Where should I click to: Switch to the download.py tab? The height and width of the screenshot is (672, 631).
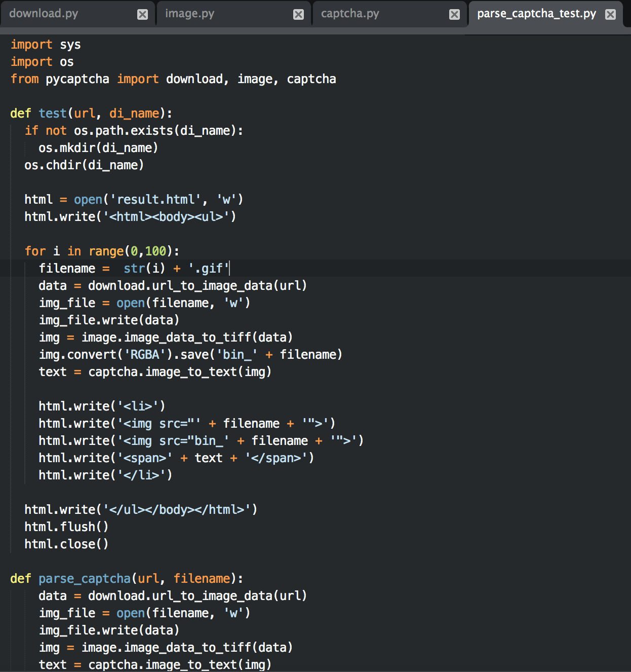(44, 14)
